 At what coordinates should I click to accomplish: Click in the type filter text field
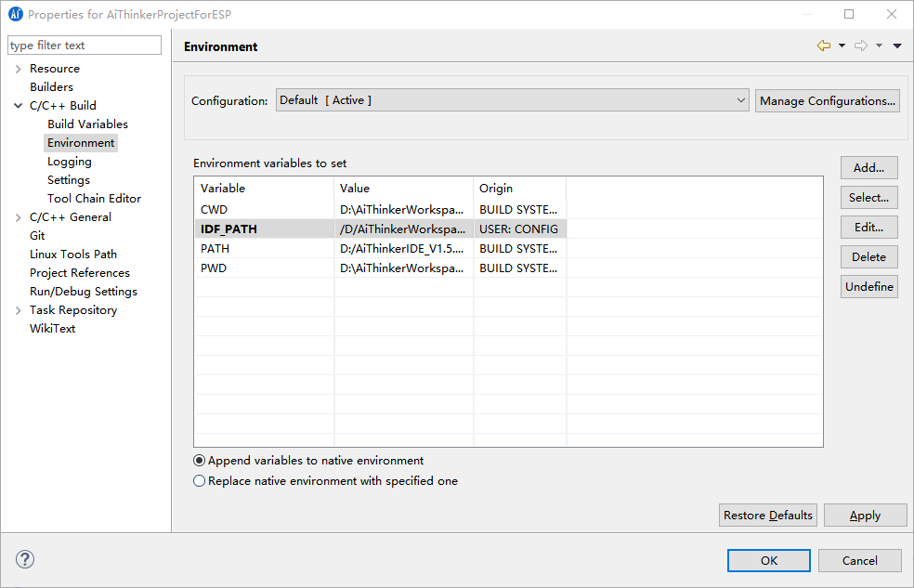point(84,46)
